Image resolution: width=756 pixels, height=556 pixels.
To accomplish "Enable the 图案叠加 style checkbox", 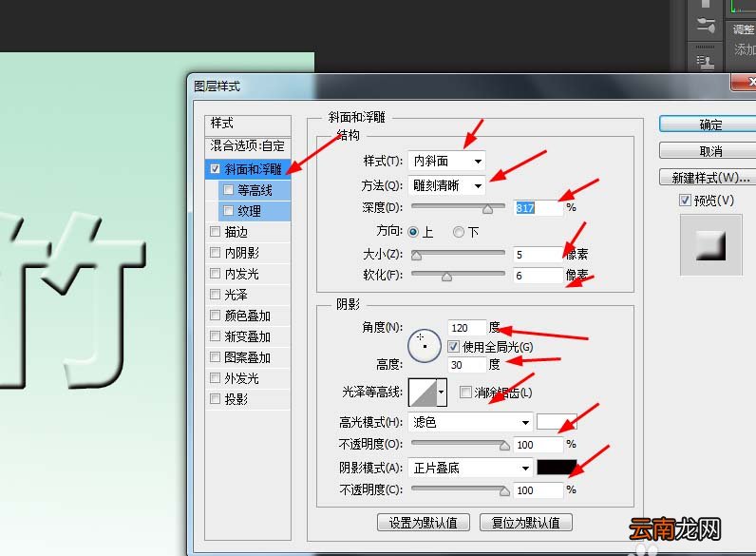I will (x=215, y=357).
